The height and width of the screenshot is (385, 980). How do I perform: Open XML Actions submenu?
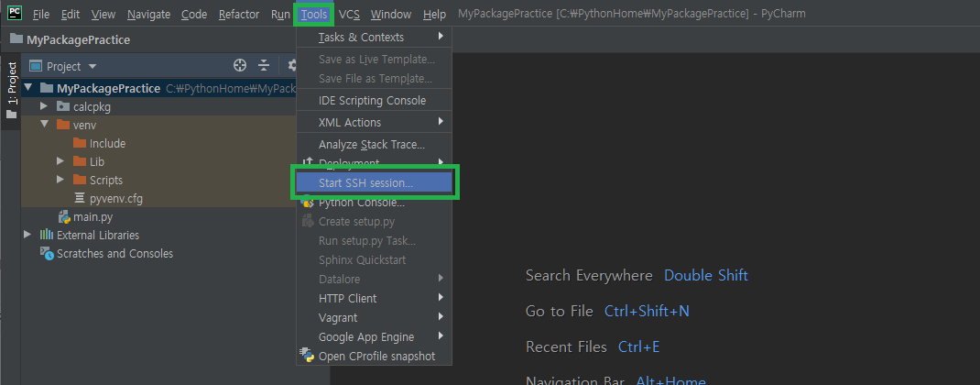click(x=375, y=122)
